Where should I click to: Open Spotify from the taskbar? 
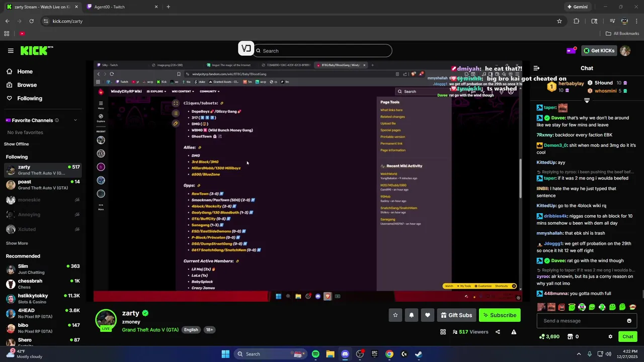click(315, 354)
